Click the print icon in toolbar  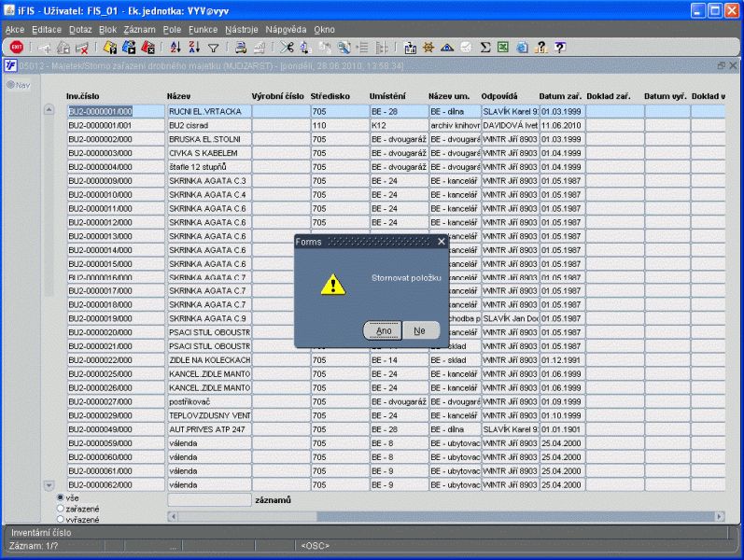point(240,47)
